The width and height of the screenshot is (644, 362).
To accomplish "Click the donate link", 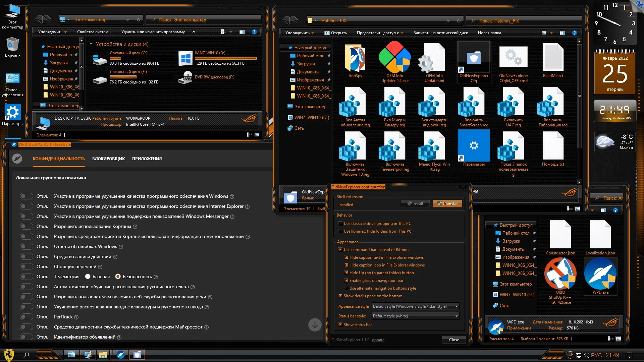I will point(378,340).
